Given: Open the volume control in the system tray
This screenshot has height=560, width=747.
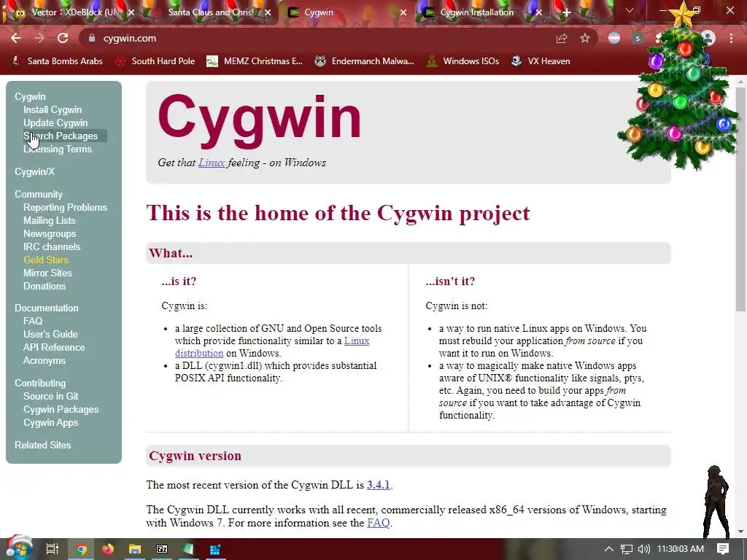Looking at the screenshot, I should (x=643, y=549).
